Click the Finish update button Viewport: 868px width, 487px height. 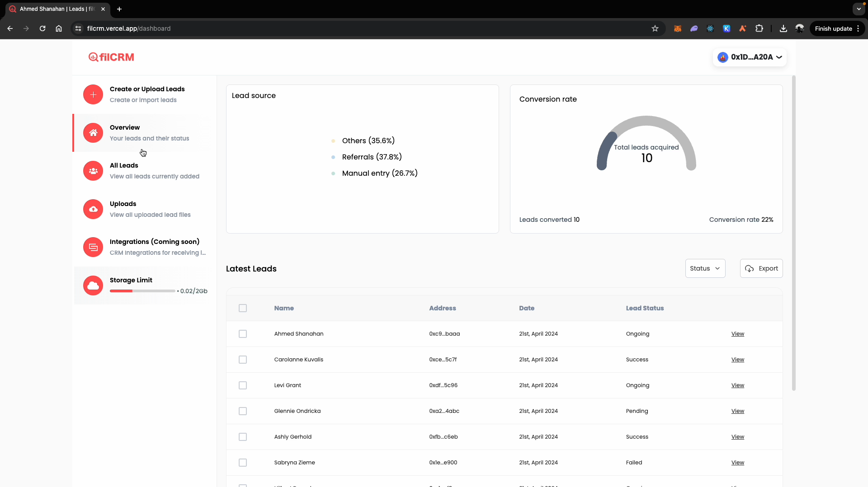click(x=833, y=28)
